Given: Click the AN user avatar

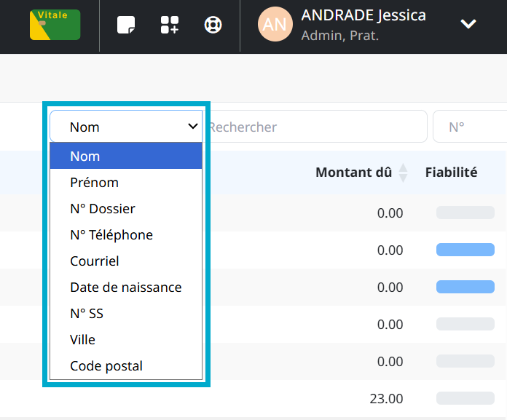Looking at the screenshot, I should coord(275,25).
